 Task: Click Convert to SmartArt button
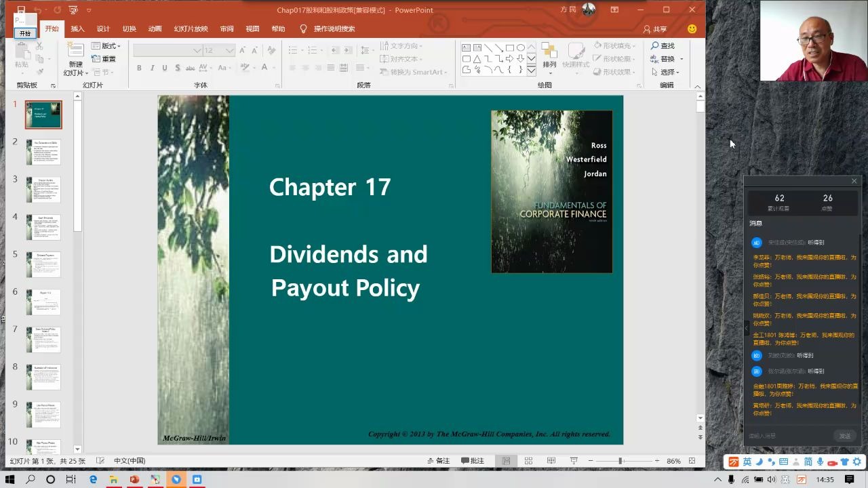pyautogui.click(x=413, y=72)
